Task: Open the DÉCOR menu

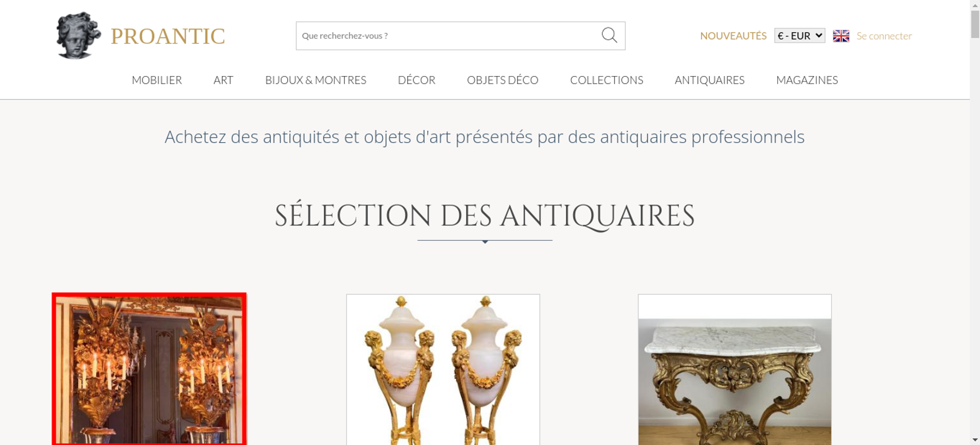Action: (x=416, y=80)
